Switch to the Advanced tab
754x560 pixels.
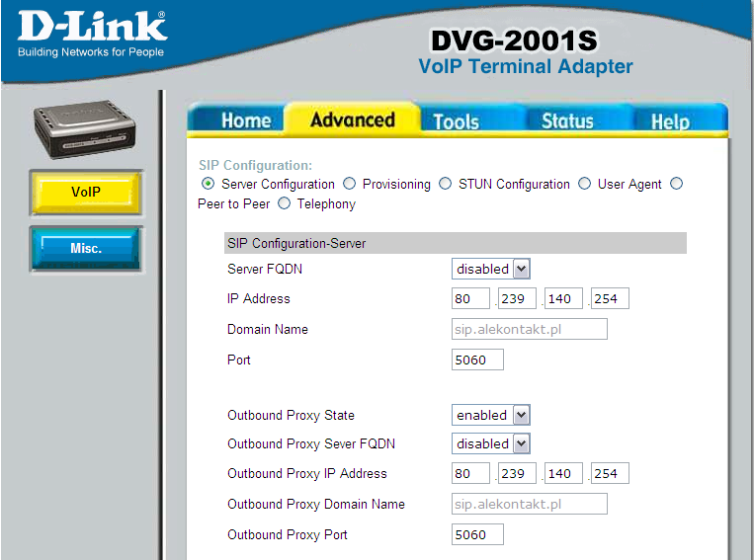(x=353, y=120)
